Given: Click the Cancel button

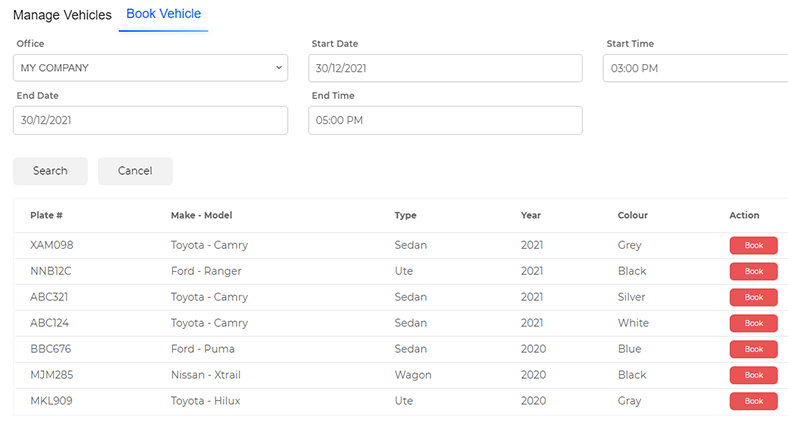Looking at the screenshot, I should pos(135,171).
